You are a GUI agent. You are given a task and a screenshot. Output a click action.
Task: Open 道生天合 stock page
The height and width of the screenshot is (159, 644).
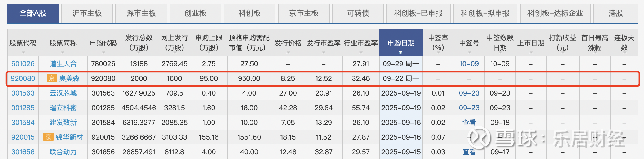pos(63,64)
